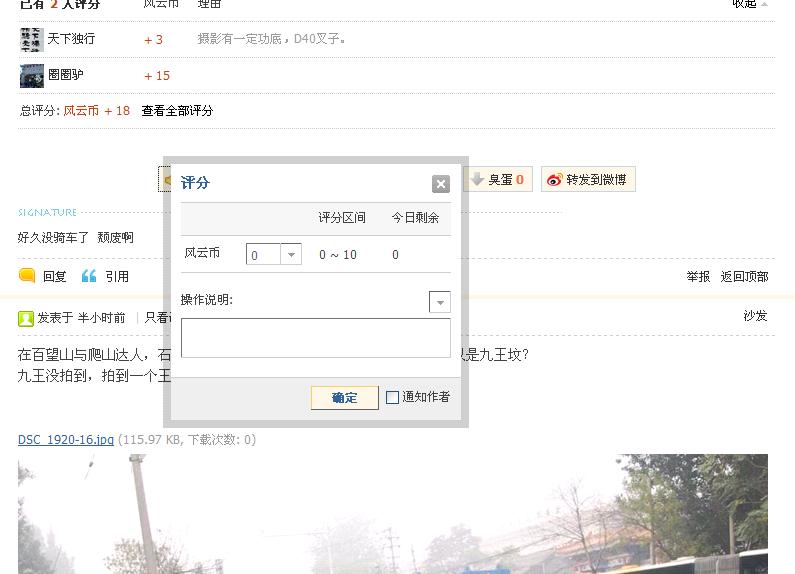Click the +15 score value
The height and width of the screenshot is (574, 795).
(157, 76)
